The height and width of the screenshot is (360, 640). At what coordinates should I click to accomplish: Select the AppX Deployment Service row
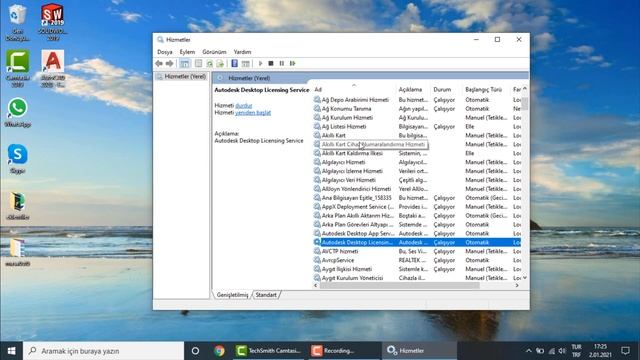coord(416,207)
